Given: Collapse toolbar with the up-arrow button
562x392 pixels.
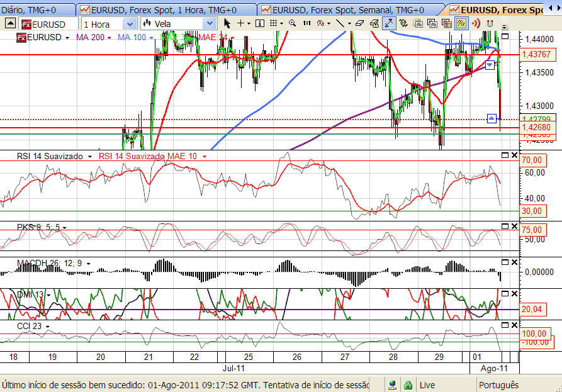Looking at the screenshot, I should coord(11,24).
